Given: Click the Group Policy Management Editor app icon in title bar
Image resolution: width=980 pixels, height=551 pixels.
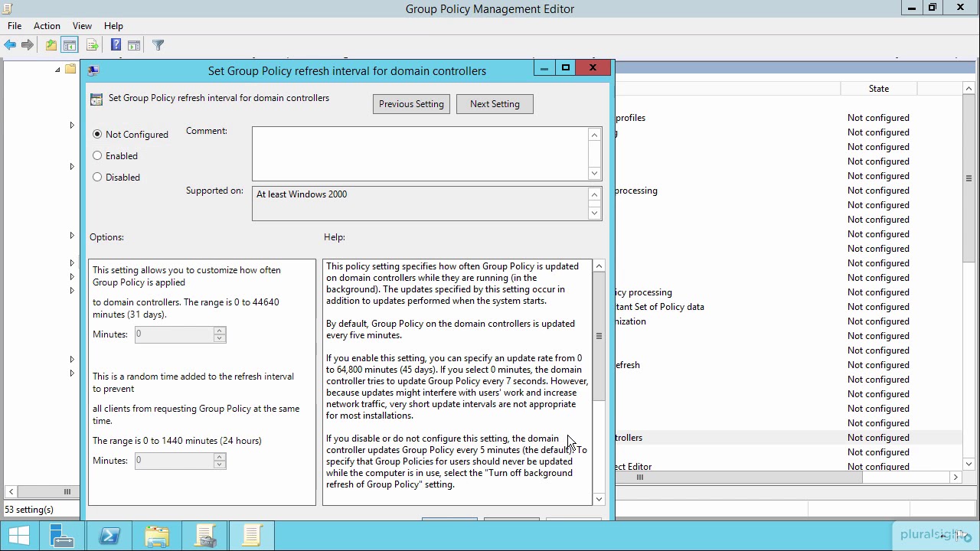Looking at the screenshot, I should tap(8, 8).
